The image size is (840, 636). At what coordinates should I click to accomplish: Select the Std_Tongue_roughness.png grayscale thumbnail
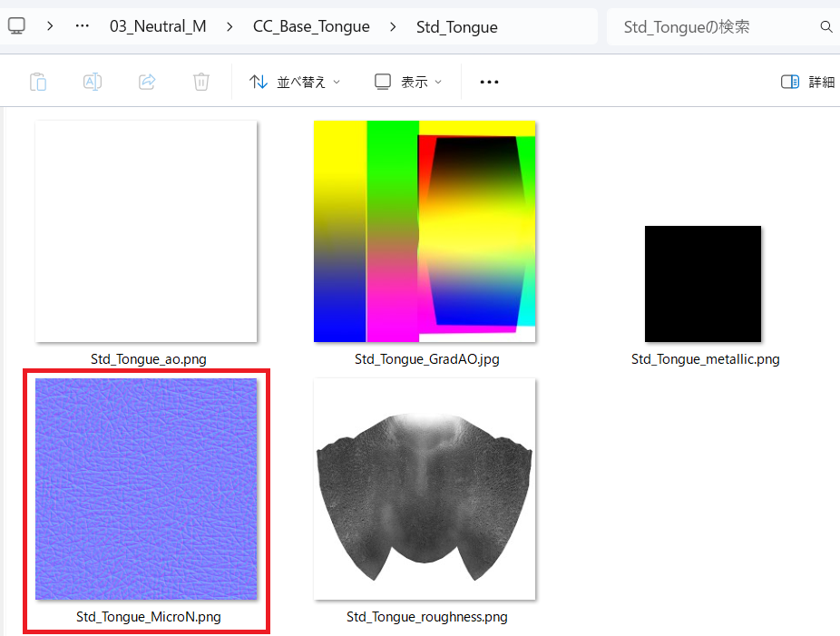(425, 489)
